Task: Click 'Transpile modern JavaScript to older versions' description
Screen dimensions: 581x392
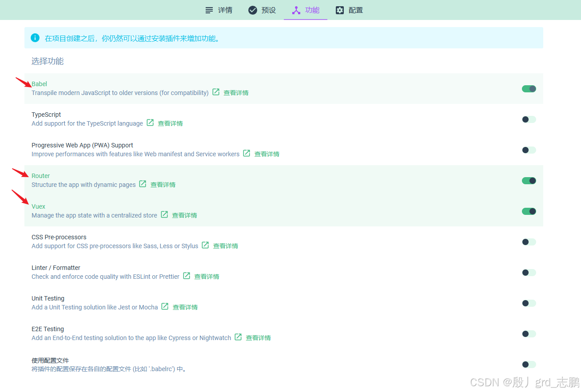Action: 120,93
